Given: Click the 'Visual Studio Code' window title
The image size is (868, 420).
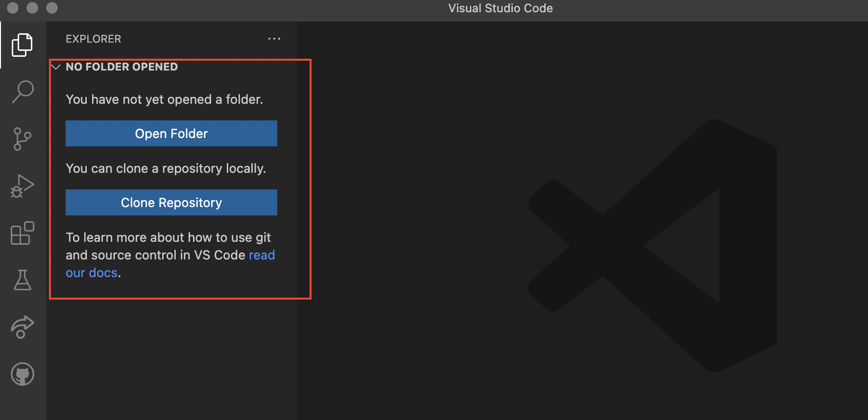Looking at the screenshot, I should point(501,8).
